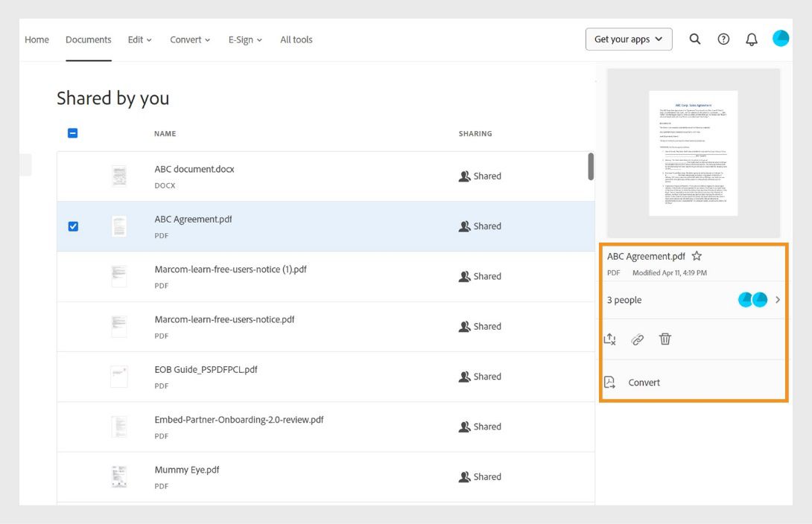The image size is (812, 524).
Task: Open the notifications bell
Action: click(x=752, y=39)
